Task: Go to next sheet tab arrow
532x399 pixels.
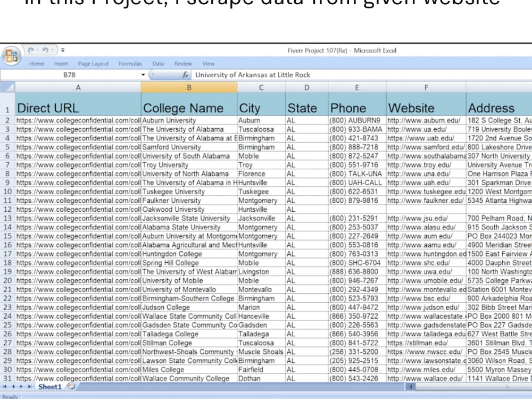Action: pyautogui.click(x=21, y=386)
